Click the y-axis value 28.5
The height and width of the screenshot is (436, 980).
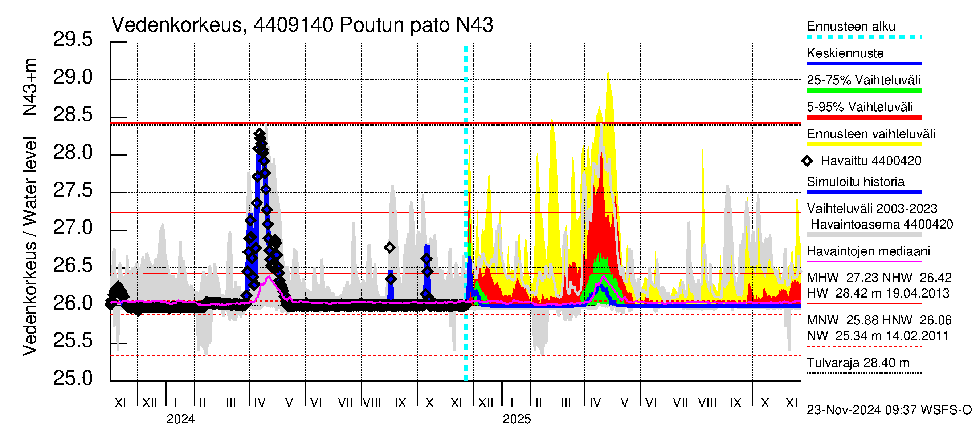click(73, 114)
